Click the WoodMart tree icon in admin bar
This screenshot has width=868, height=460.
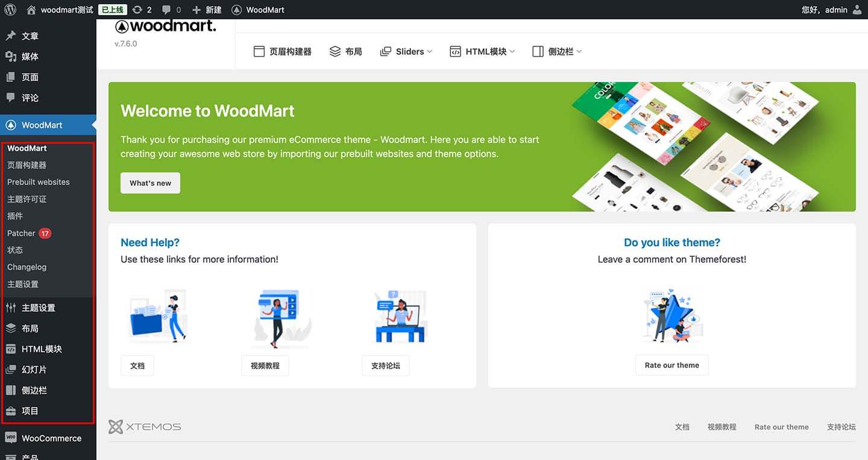coord(237,10)
